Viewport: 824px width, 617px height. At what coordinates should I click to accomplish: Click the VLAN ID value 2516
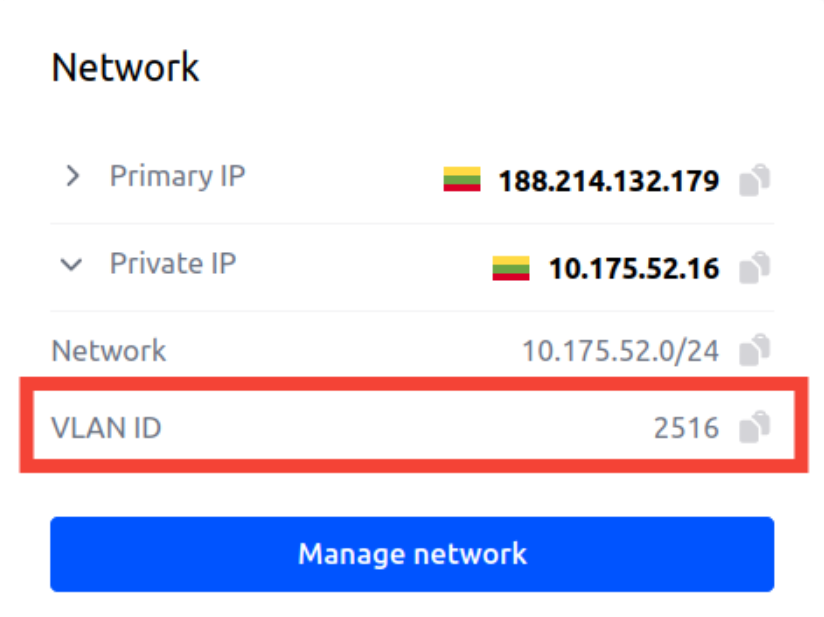(686, 428)
